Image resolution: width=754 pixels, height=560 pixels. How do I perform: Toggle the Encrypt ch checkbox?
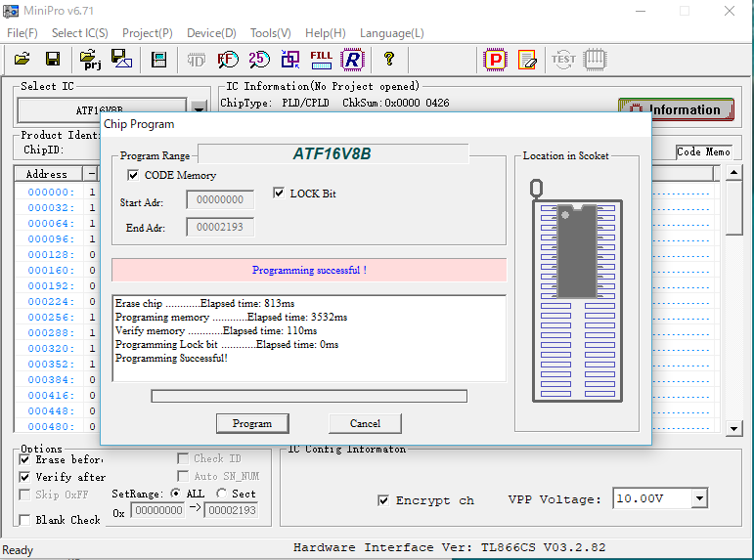383,500
